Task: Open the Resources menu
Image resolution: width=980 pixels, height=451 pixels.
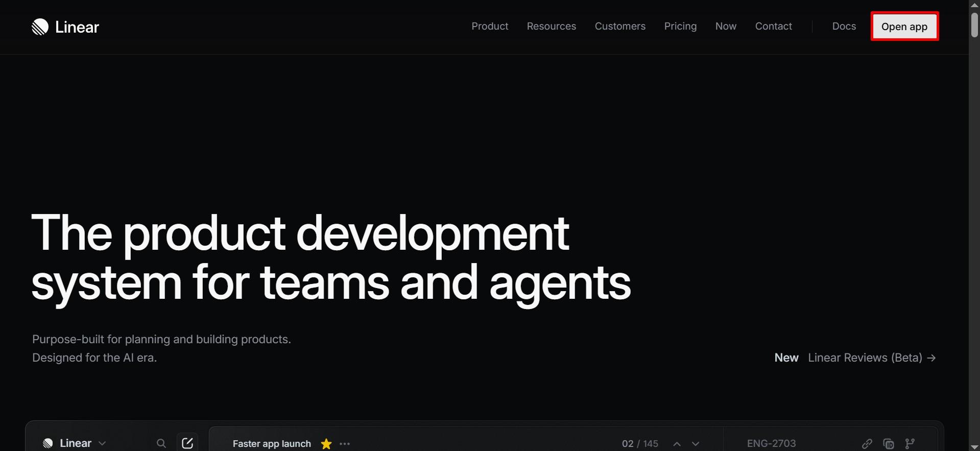Action: (551, 27)
